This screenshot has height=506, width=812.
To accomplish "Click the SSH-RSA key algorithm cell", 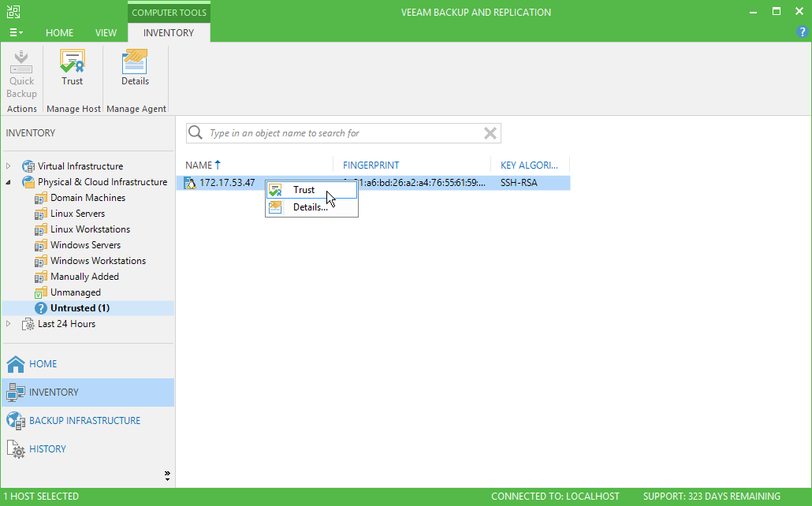I will click(x=519, y=183).
